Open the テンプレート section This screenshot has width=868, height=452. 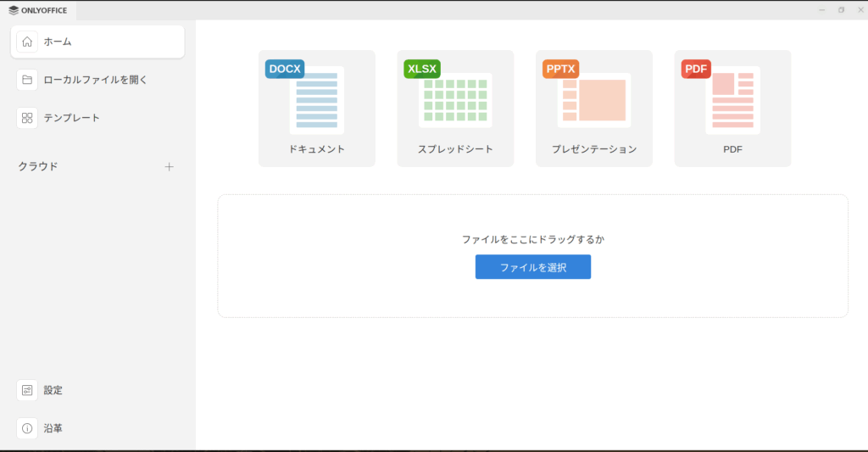pos(97,118)
